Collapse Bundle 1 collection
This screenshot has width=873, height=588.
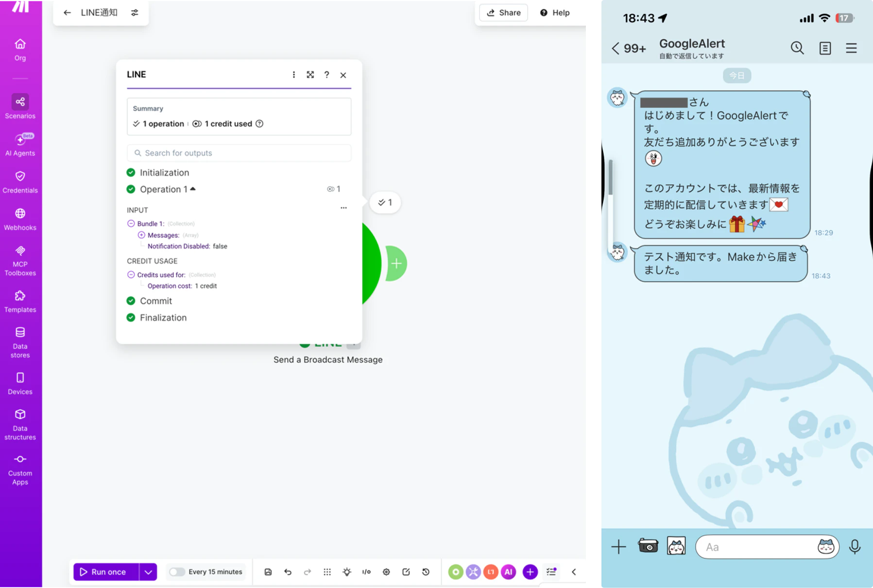pyautogui.click(x=131, y=224)
